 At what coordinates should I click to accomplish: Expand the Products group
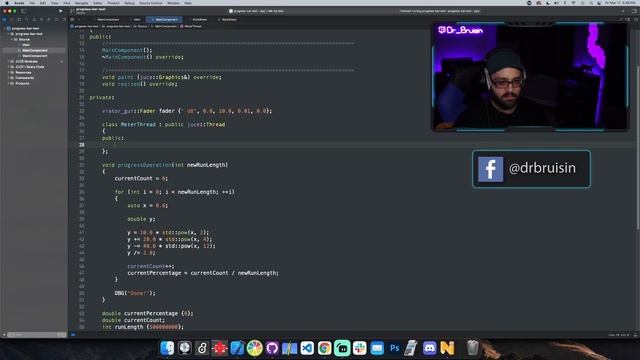point(8,83)
